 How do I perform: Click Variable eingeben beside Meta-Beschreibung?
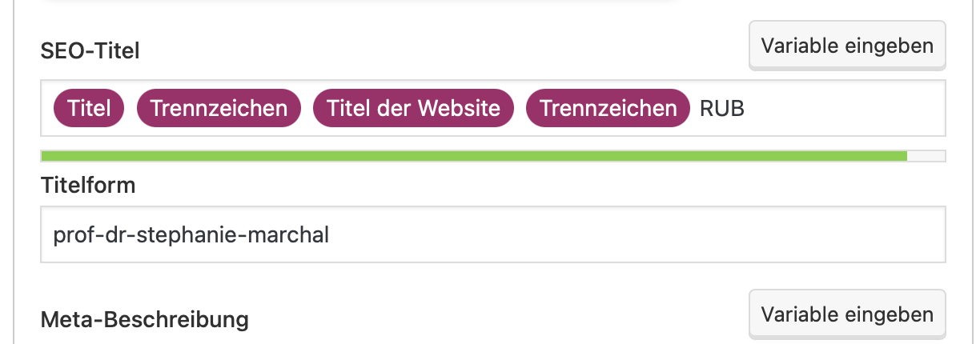pyautogui.click(x=847, y=314)
